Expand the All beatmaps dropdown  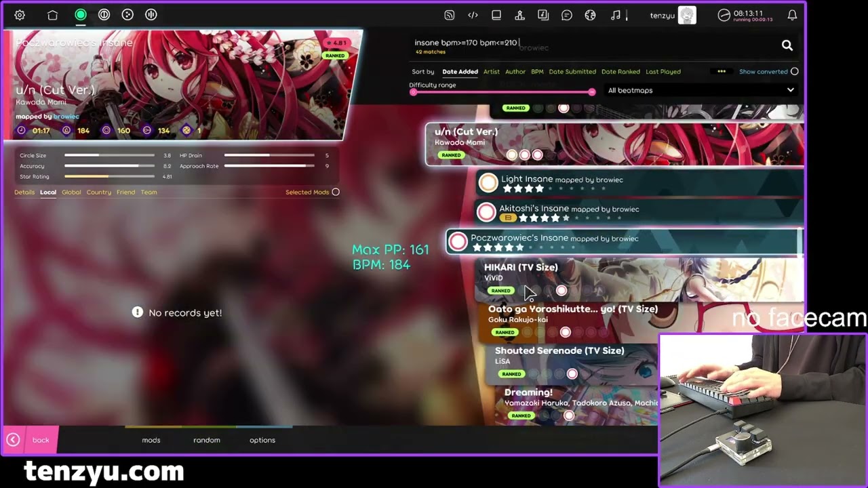[x=701, y=90]
